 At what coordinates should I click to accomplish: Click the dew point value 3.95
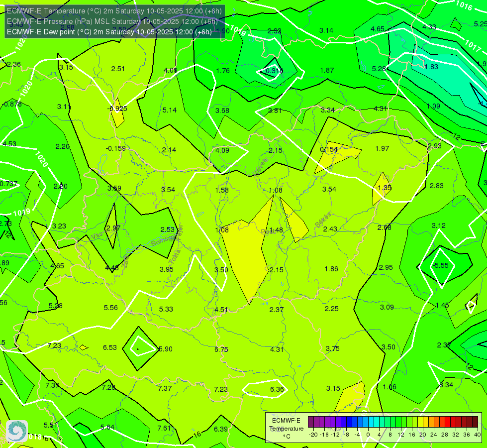tap(167, 269)
